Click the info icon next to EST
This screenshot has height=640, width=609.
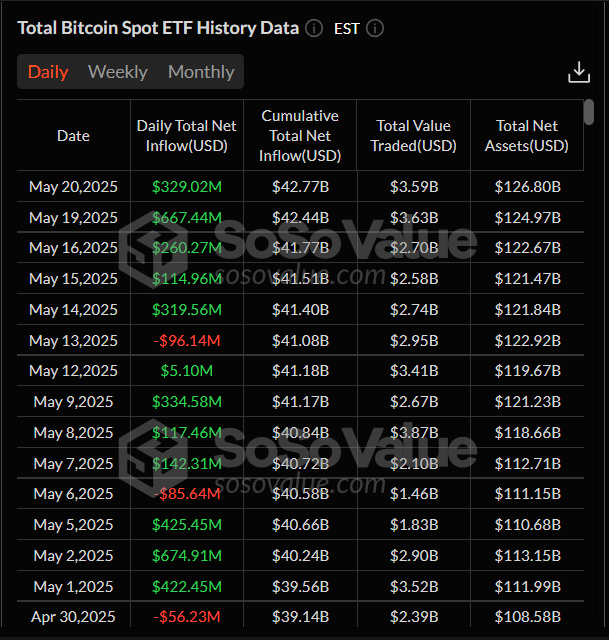click(375, 28)
